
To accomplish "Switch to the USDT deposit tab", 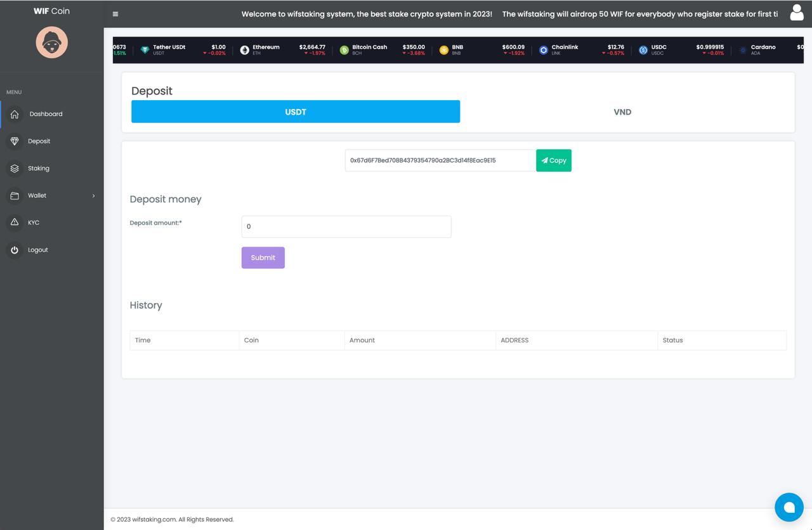I will 296,112.
